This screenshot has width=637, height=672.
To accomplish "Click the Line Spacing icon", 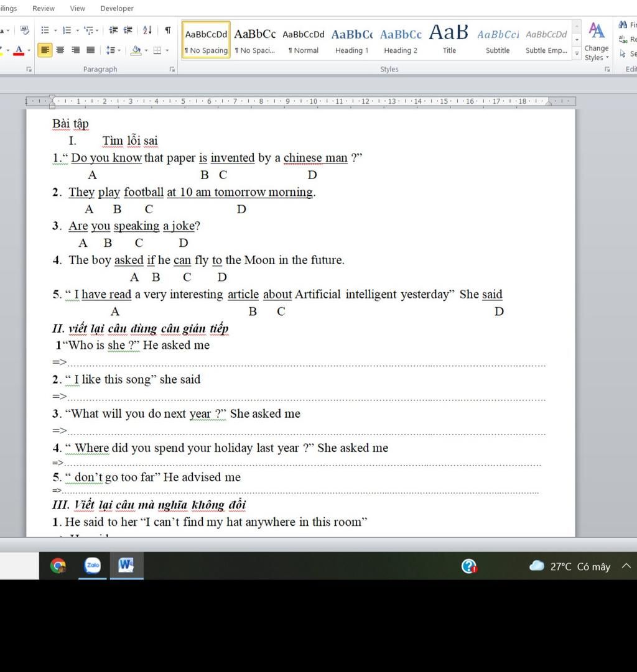I will tap(110, 50).
